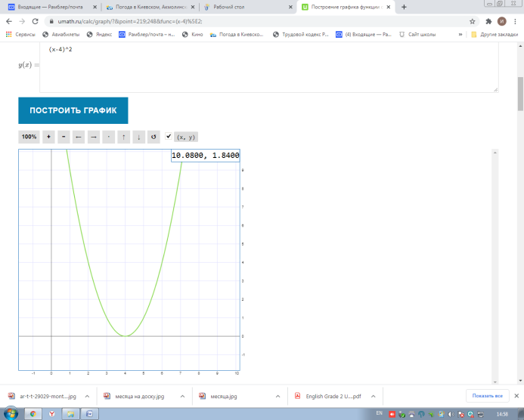Click the page vertical scrollbar thumb

coord(520,94)
